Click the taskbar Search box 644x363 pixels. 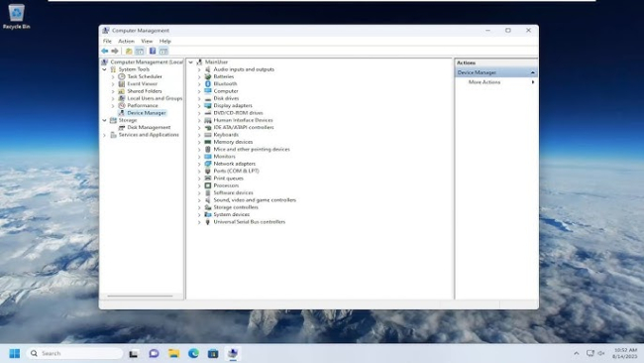[x=75, y=353]
